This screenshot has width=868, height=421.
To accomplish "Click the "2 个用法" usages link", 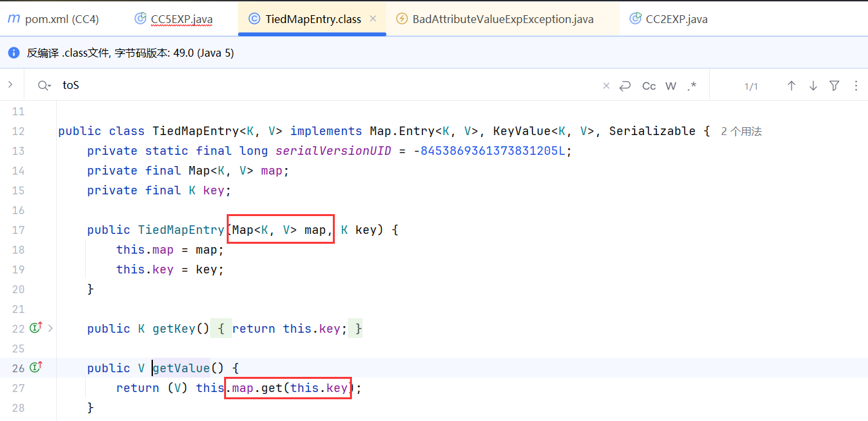I will 741,131.
